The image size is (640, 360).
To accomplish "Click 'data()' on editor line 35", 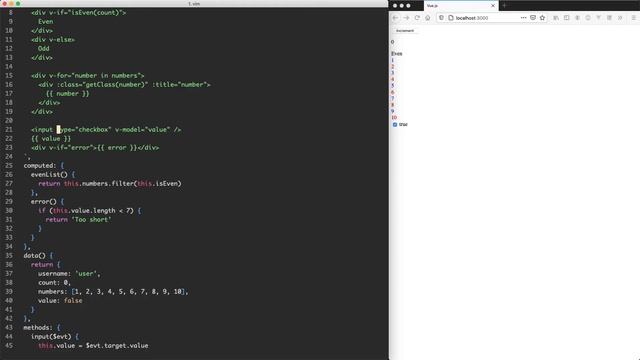I will [x=34, y=256].
